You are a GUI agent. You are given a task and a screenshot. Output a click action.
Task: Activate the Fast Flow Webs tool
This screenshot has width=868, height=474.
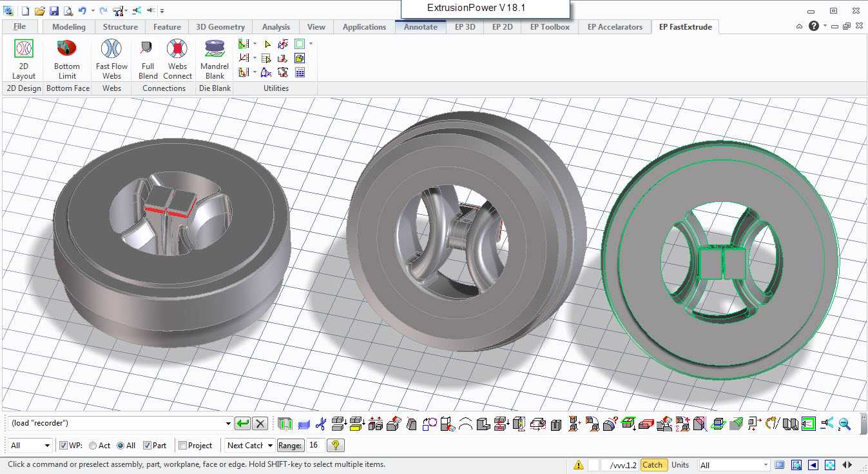tap(111, 59)
